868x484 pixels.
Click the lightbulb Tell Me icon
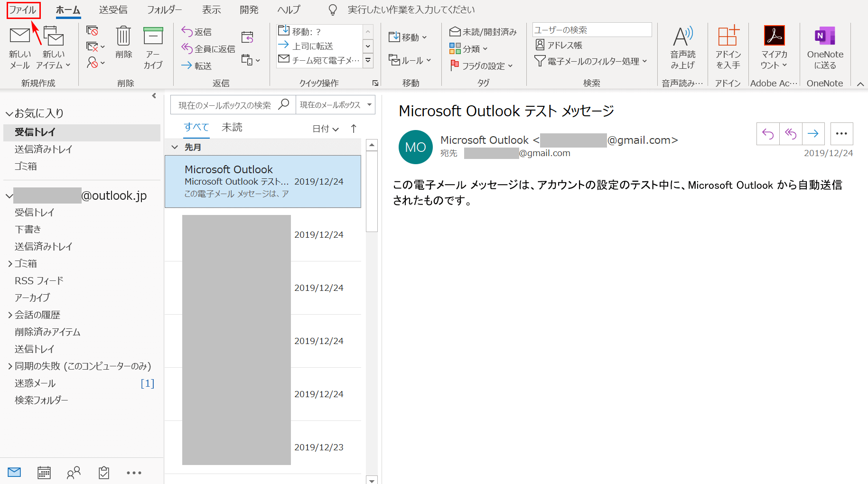333,9
